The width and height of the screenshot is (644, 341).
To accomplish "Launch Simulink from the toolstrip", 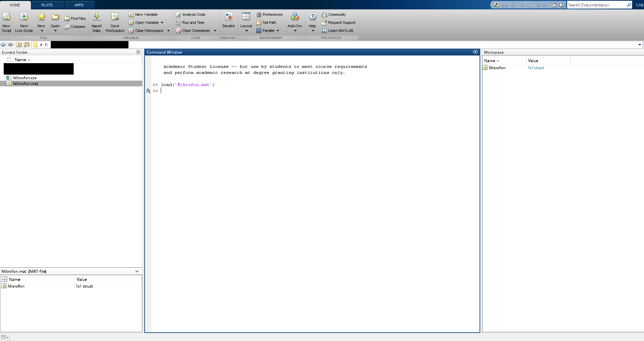I will (x=228, y=17).
